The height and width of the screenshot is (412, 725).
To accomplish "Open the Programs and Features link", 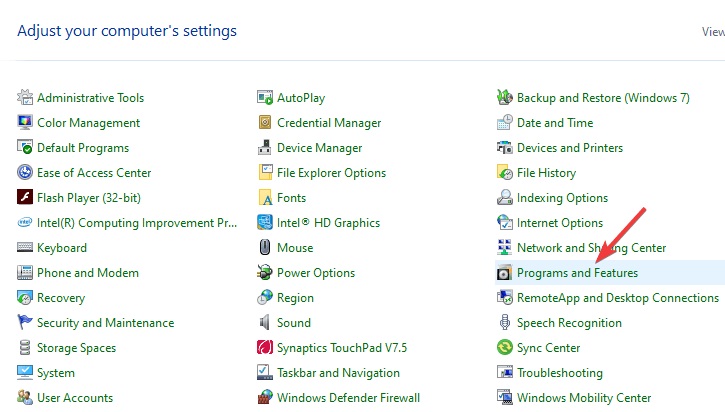I will [x=577, y=273].
